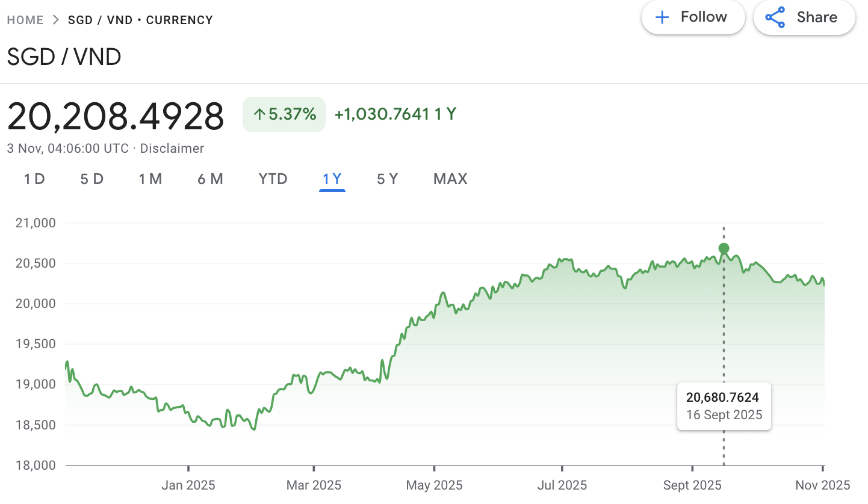Select the 6 M time range
This screenshot has height=504, width=868.
(x=210, y=179)
